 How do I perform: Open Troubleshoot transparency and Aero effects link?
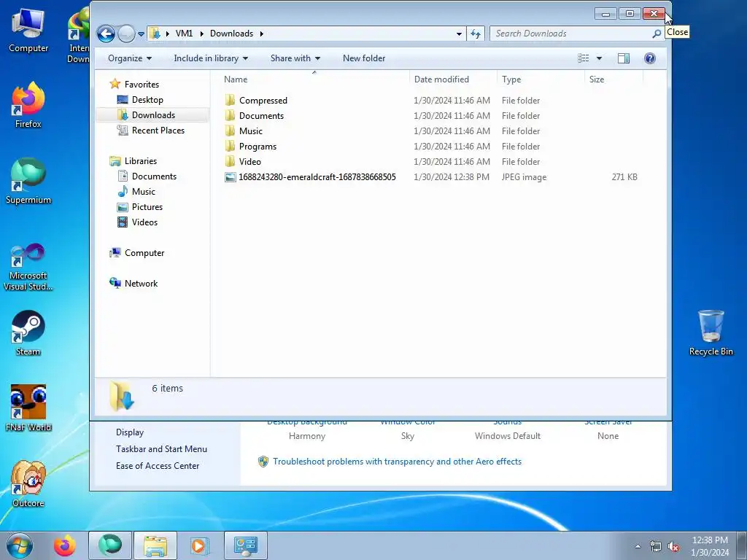click(397, 462)
